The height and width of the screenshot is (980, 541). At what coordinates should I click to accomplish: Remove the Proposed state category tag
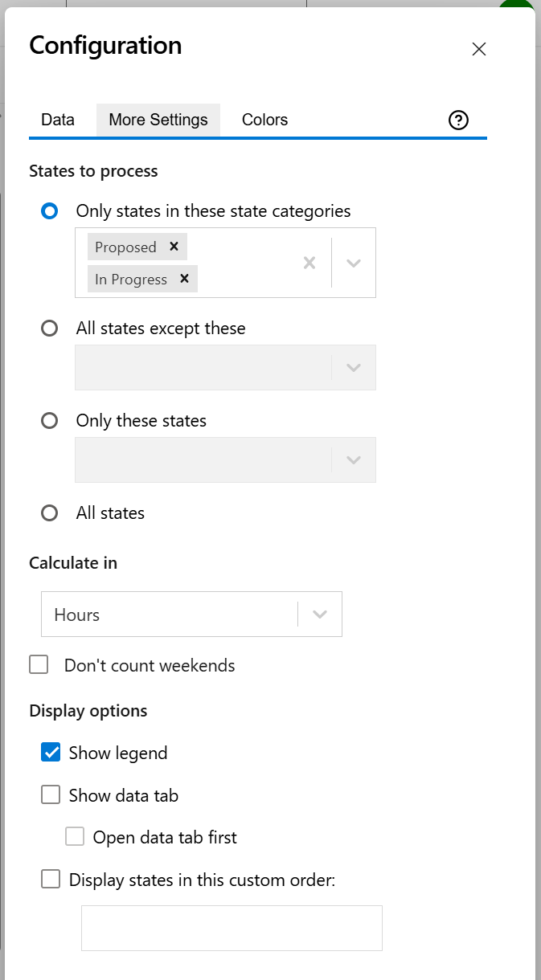click(x=174, y=247)
